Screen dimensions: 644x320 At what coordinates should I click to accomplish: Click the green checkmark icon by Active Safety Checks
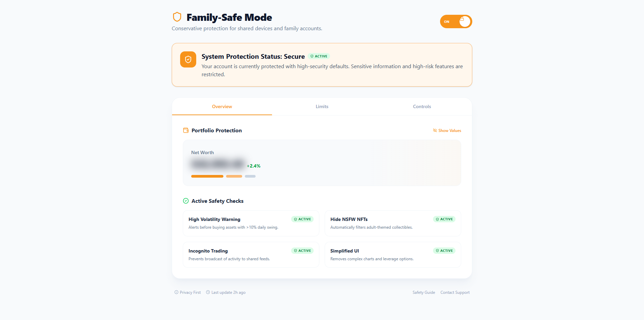pyautogui.click(x=186, y=201)
